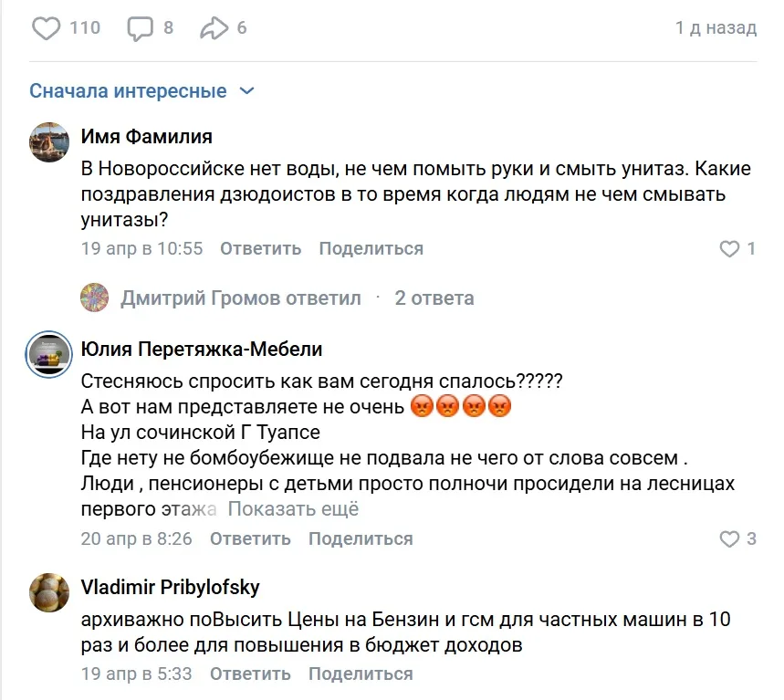Image resolution: width=784 pixels, height=700 pixels.
Task: Click Дмитрий Громов's small reply avatar
Action: [95, 298]
